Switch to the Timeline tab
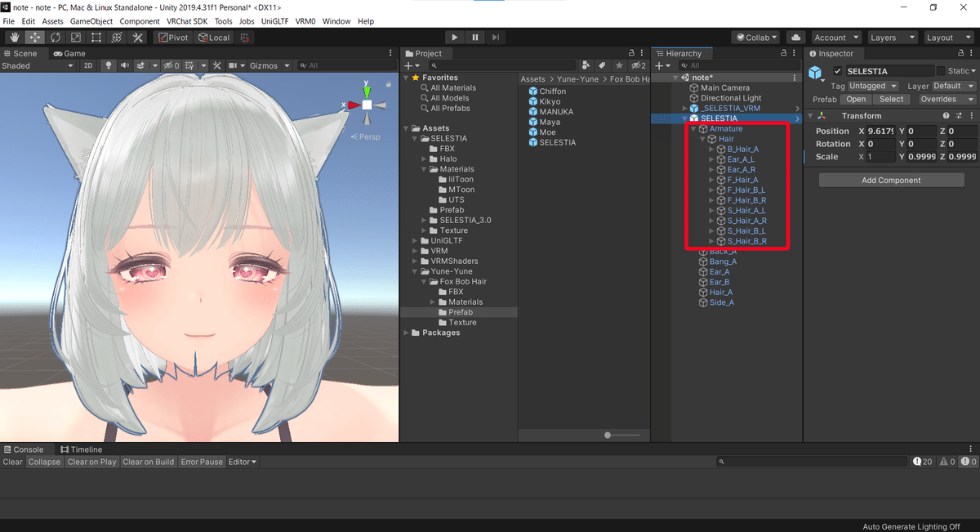The image size is (980, 532). pyautogui.click(x=82, y=449)
